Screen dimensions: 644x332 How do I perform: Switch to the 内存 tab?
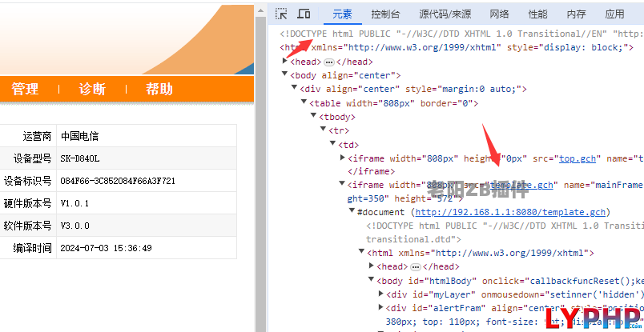point(576,14)
